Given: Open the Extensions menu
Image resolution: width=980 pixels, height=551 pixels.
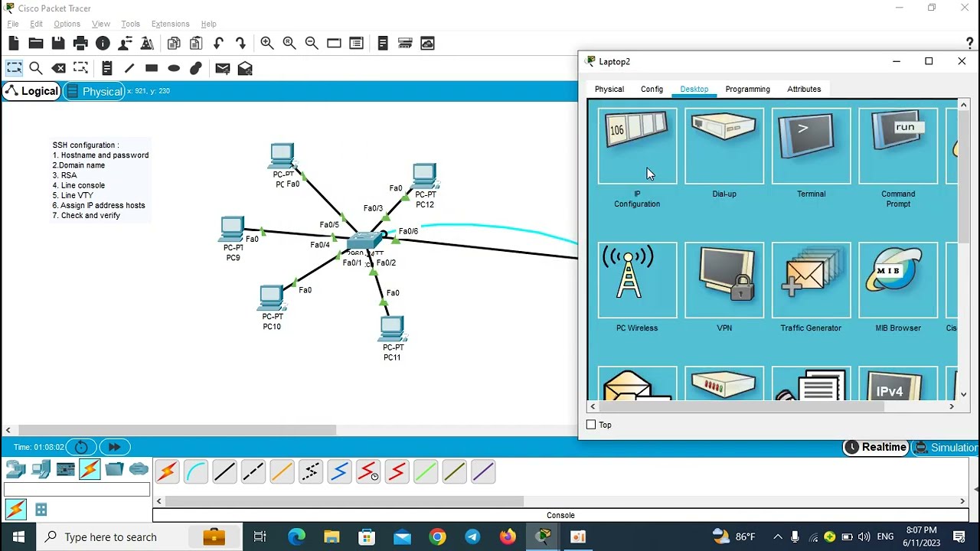Looking at the screenshot, I should tap(170, 24).
